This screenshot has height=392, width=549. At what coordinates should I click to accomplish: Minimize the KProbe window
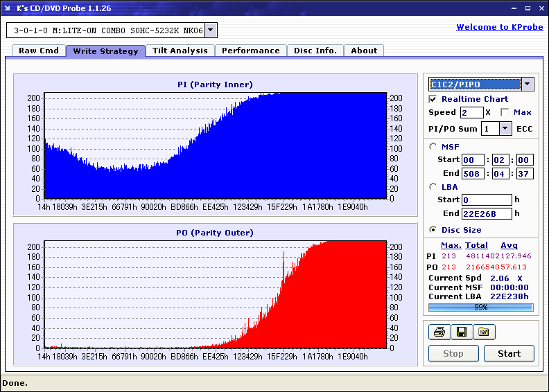point(514,8)
